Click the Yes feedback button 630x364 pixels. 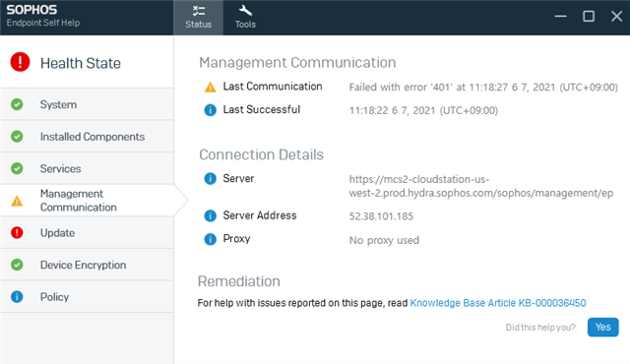[x=602, y=327]
